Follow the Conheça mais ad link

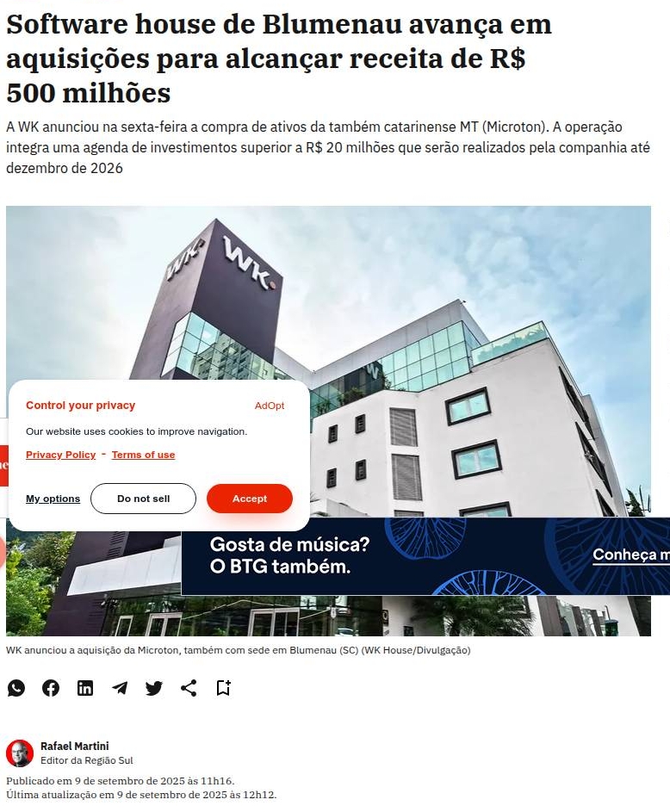click(631, 555)
